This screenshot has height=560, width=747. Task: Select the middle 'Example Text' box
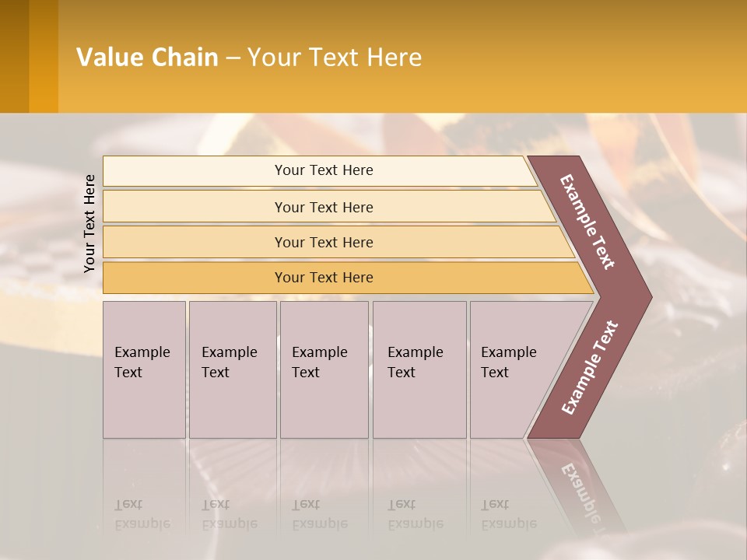tap(324, 369)
